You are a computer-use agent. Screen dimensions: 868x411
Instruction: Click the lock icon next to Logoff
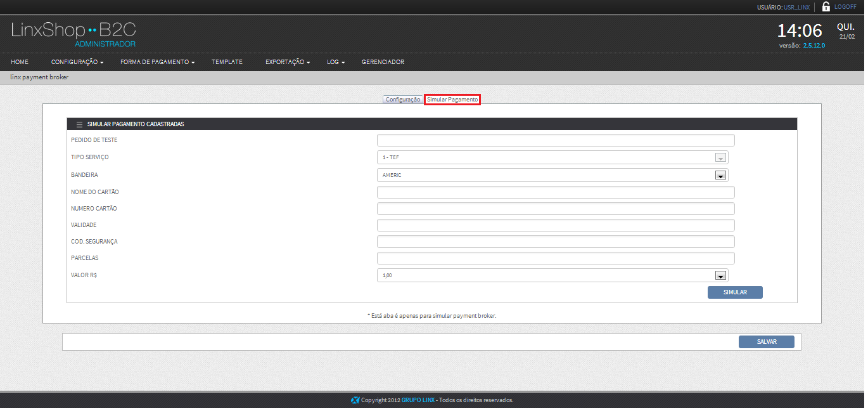(826, 6)
